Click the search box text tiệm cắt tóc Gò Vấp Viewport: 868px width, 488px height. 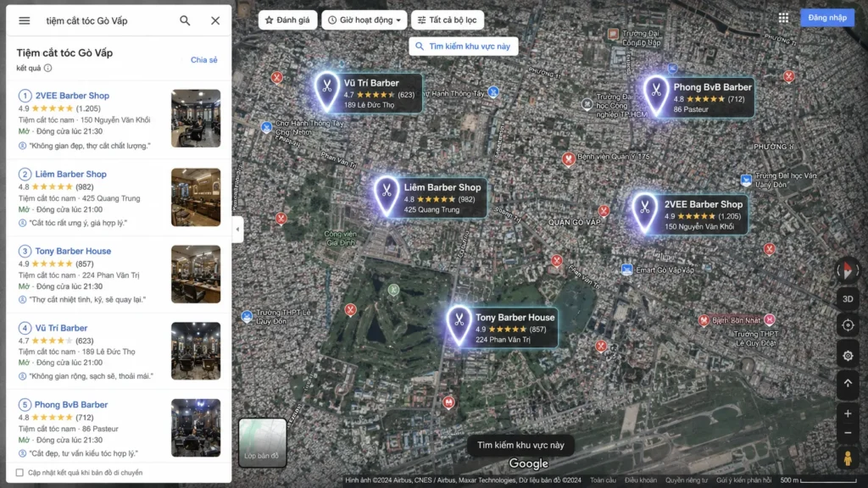click(x=87, y=20)
